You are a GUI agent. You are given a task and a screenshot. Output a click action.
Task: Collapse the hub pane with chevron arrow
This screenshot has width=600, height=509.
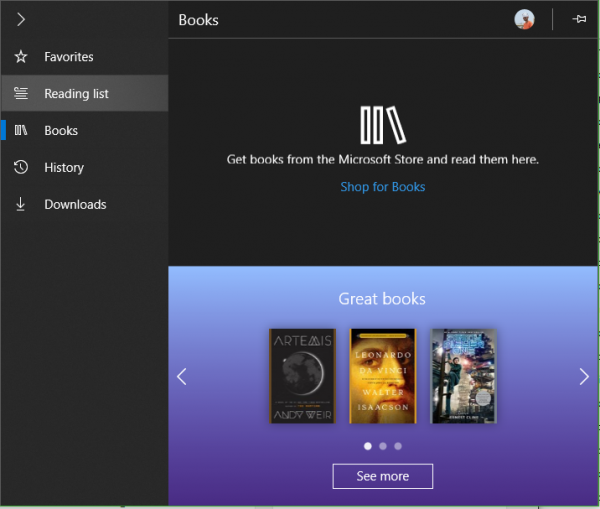coord(21,19)
